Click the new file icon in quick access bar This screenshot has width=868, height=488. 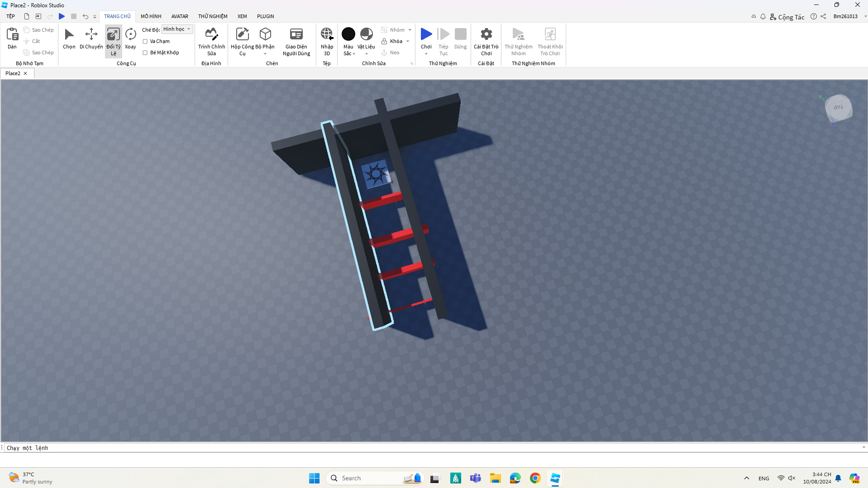click(x=27, y=16)
